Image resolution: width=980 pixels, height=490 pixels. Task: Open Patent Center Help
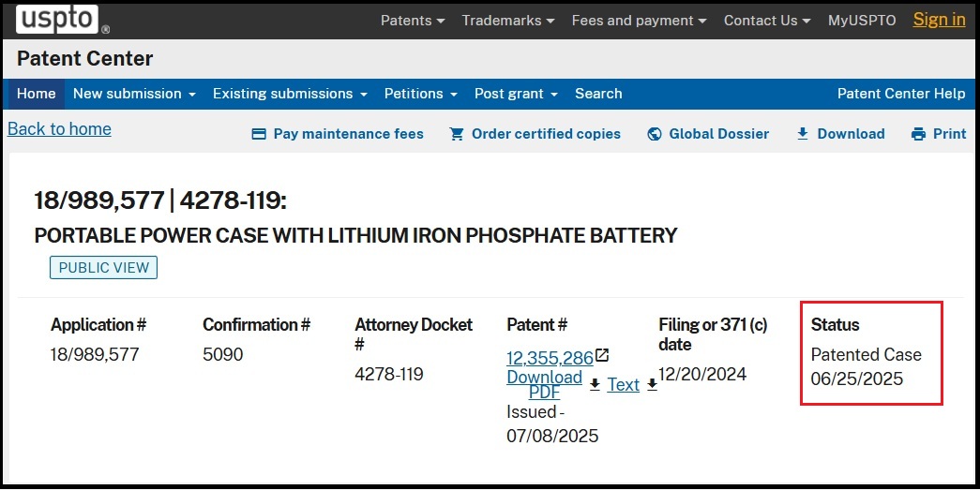pos(901,94)
